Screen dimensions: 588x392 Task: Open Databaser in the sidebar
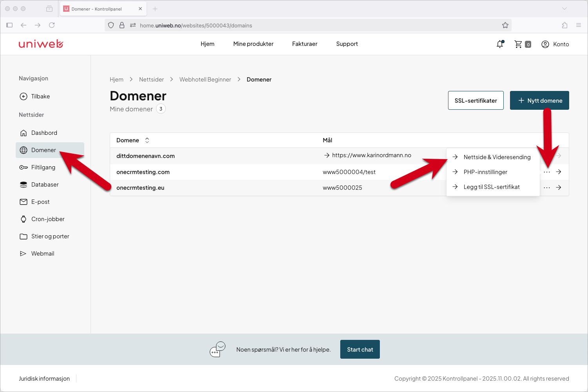[x=44, y=184]
